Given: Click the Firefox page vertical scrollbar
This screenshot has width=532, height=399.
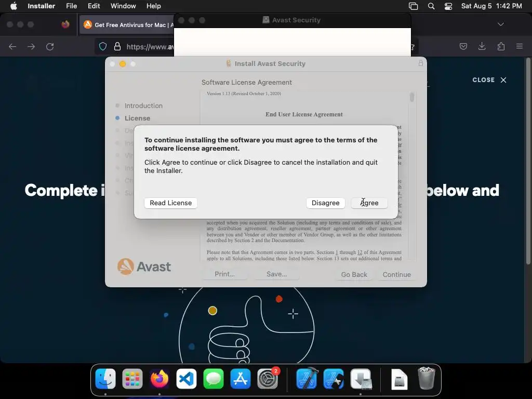Looking at the screenshot, I should [x=528, y=161].
